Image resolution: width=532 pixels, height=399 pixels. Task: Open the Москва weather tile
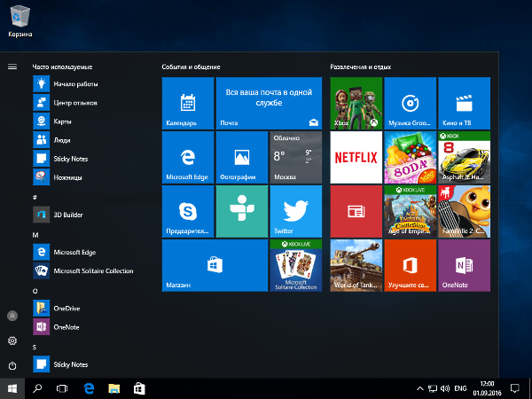click(296, 158)
